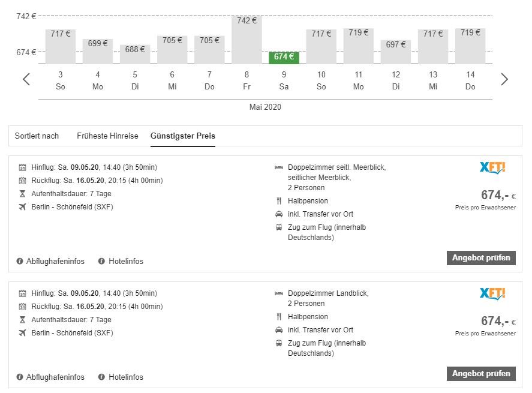Select the 697 € bar for Tuesday 12
This screenshot has height=393, width=532.
coord(396,52)
